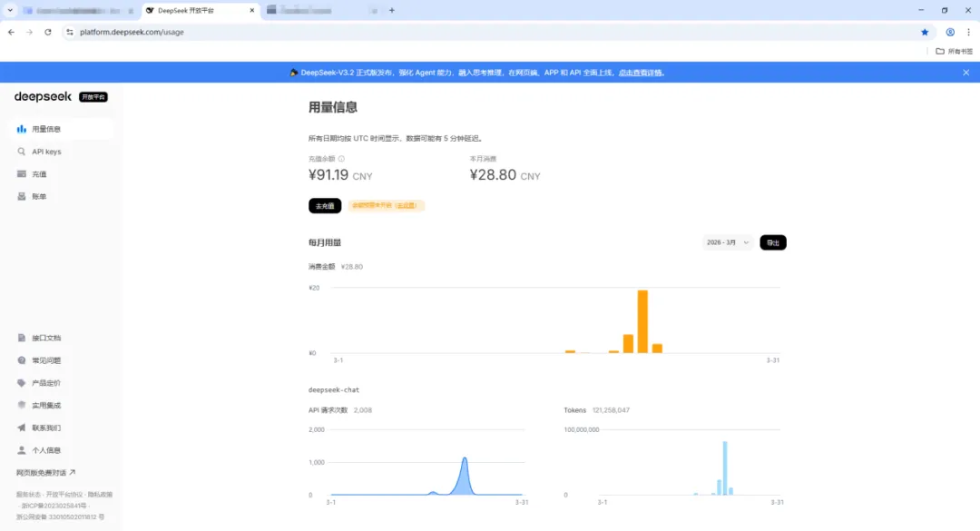Click the Tokens total 121,258,047
The height and width of the screenshot is (531, 980).
point(611,410)
